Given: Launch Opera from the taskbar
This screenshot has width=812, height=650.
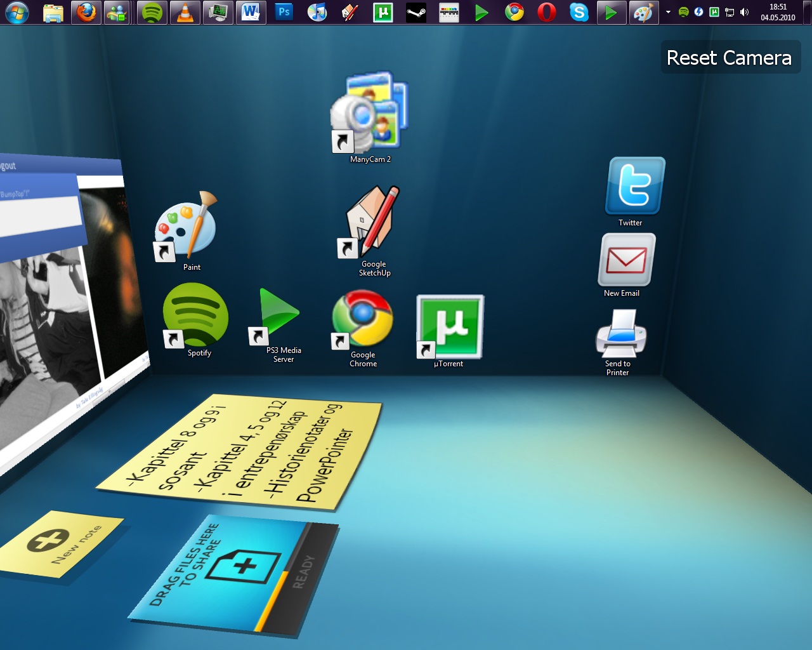Looking at the screenshot, I should tap(546, 13).
